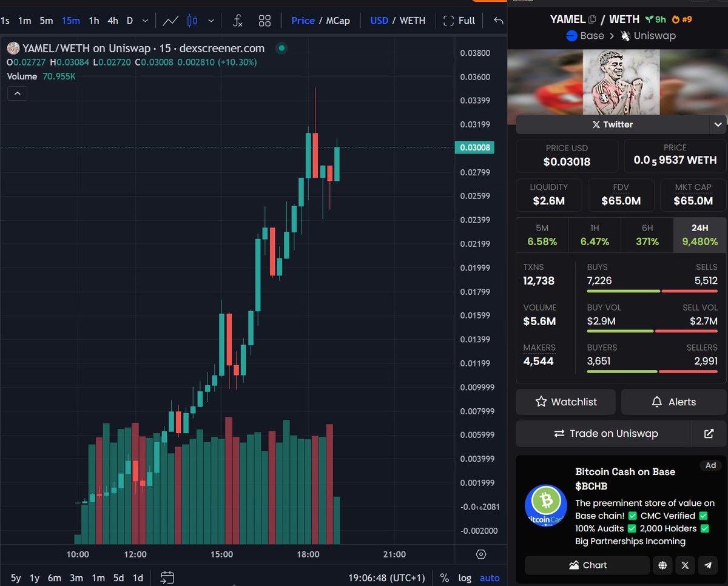Set chart range to 6m
This screenshot has width=728, height=586.
pyautogui.click(x=55, y=578)
